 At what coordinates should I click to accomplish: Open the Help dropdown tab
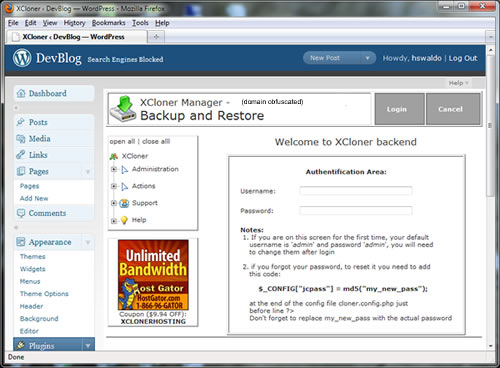pos(458,83)
